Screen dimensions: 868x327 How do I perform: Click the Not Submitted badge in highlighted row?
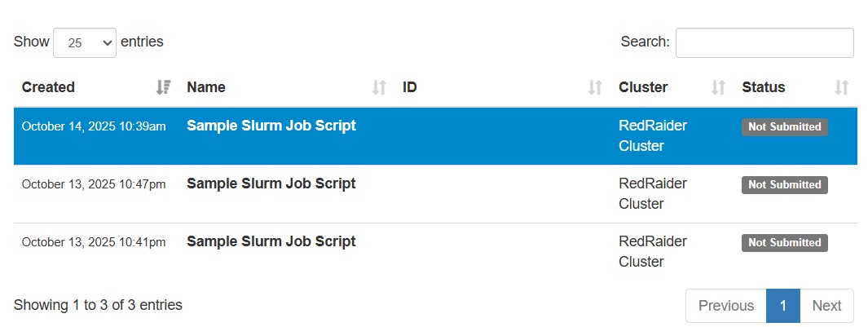pos(784,127)
